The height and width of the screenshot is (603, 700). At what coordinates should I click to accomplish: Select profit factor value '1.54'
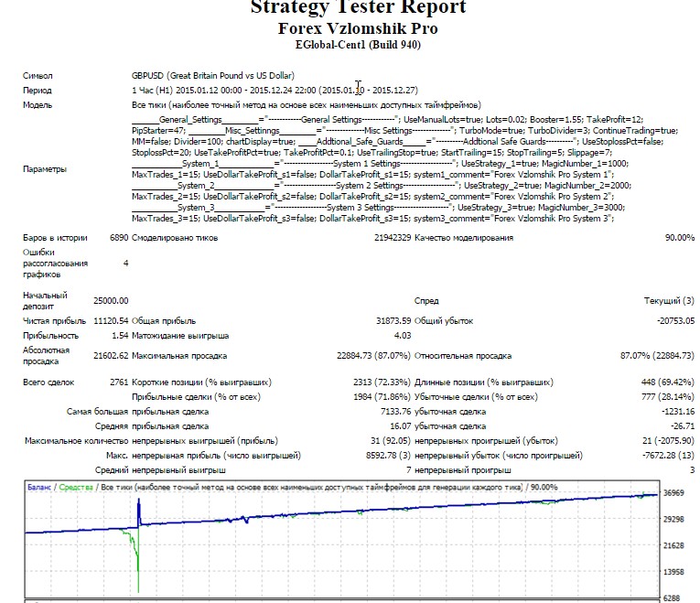120,336
